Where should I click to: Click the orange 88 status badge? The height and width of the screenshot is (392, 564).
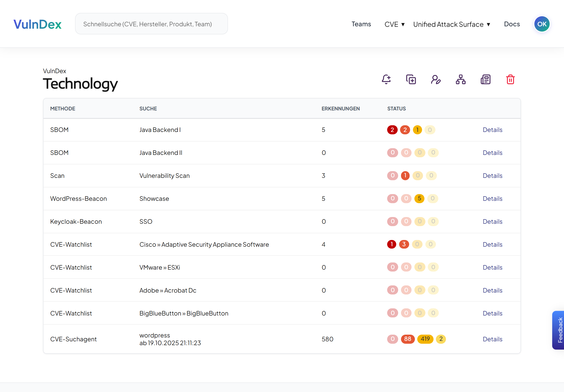tap(407, 339)
